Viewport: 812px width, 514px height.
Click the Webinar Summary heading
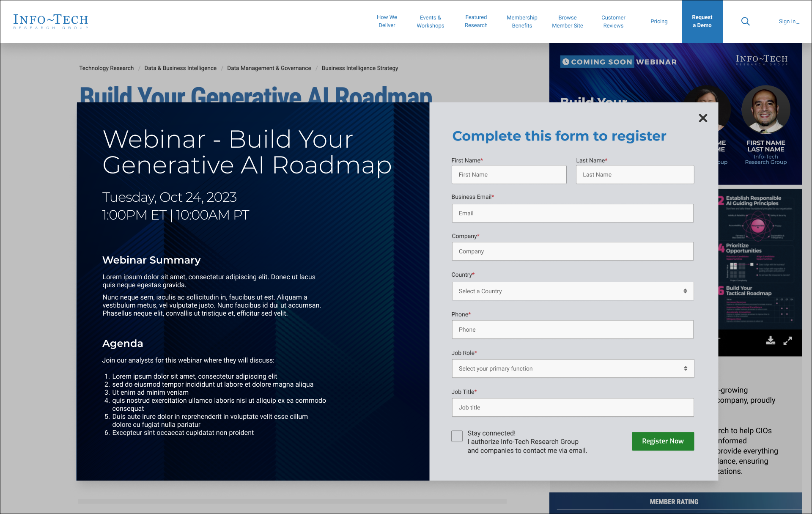click(151, 260)
